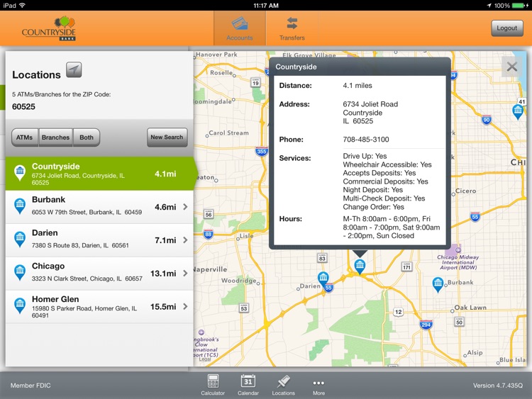Tap the Chicago address 3323 N Clark Street
Screen dimensions: 532x399
pyautogui.click(x=87, y=279)
